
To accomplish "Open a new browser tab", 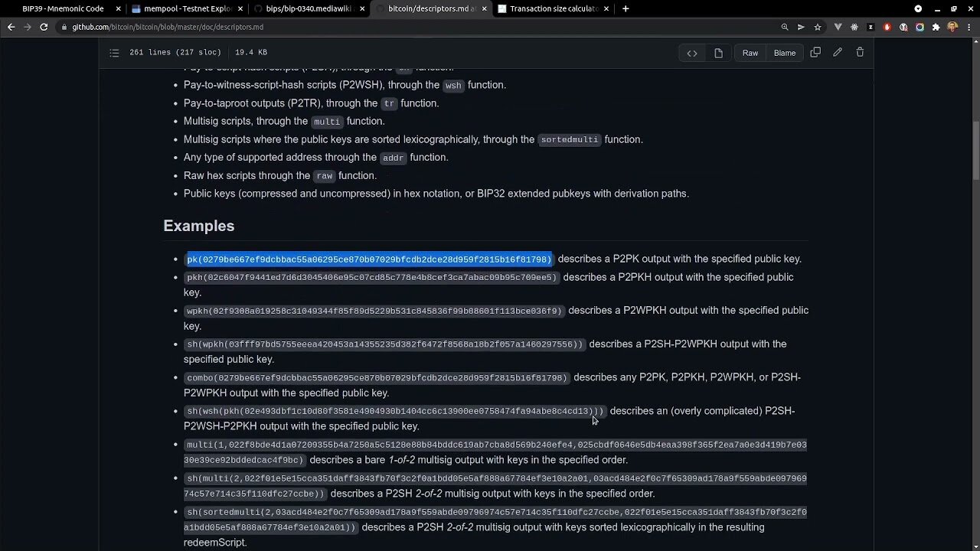I will click(626, 8).
